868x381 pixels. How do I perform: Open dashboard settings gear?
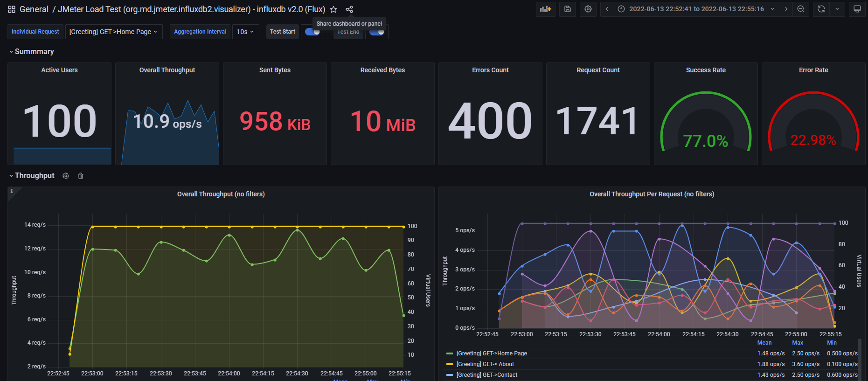[x=588, y=9]
